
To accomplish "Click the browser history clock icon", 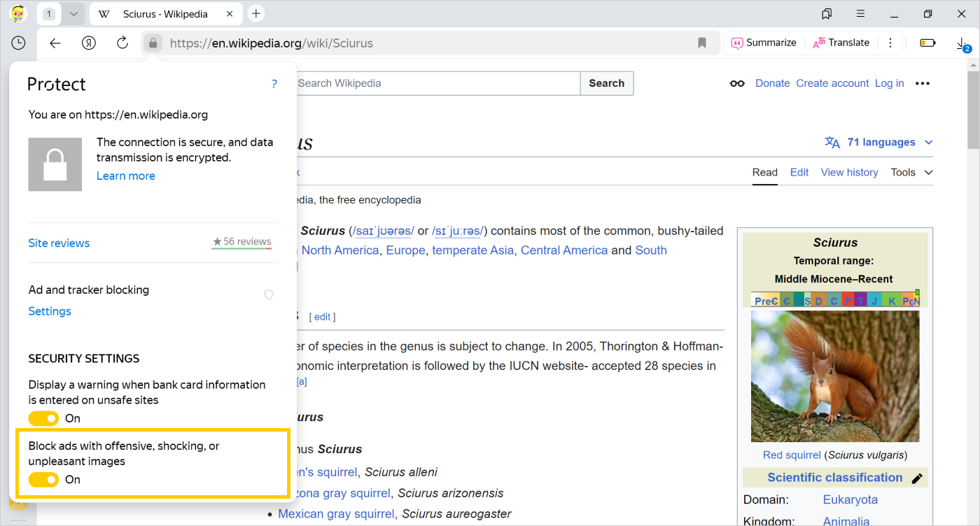I will click(x=19, y=43).
